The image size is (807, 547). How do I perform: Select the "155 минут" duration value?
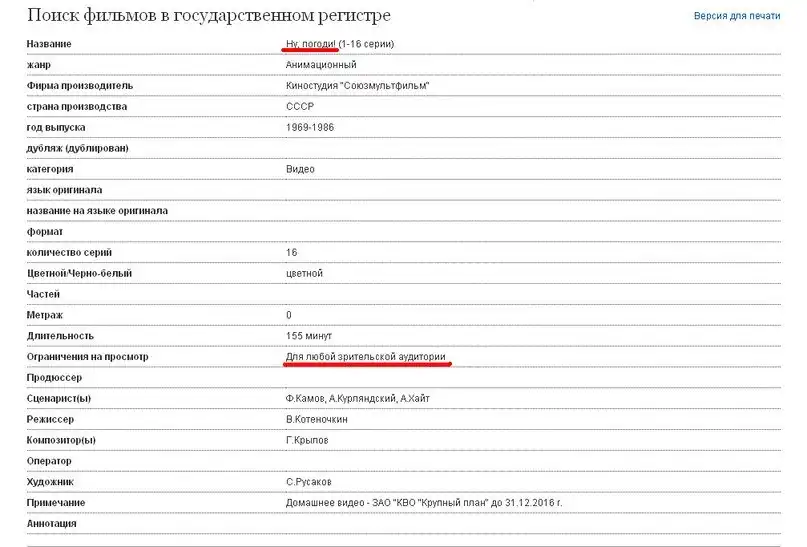(309, 336)
